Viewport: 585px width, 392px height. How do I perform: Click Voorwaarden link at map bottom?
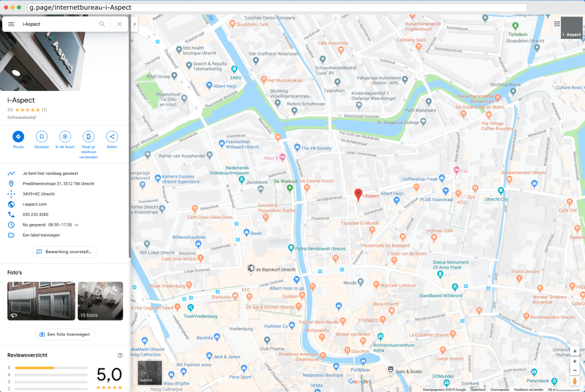499,389
